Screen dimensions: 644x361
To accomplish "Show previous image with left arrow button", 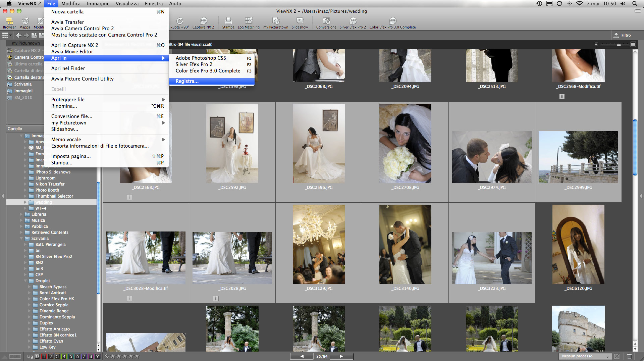I will 302,356.
